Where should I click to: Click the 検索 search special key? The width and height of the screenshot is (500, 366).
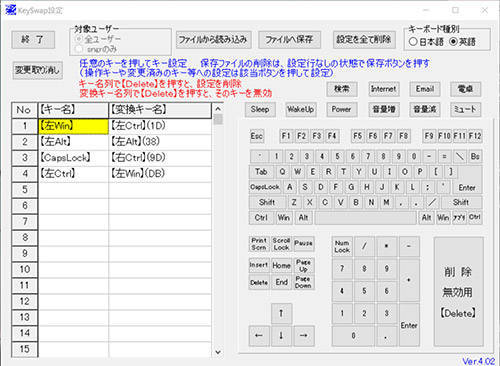(342, 89)
